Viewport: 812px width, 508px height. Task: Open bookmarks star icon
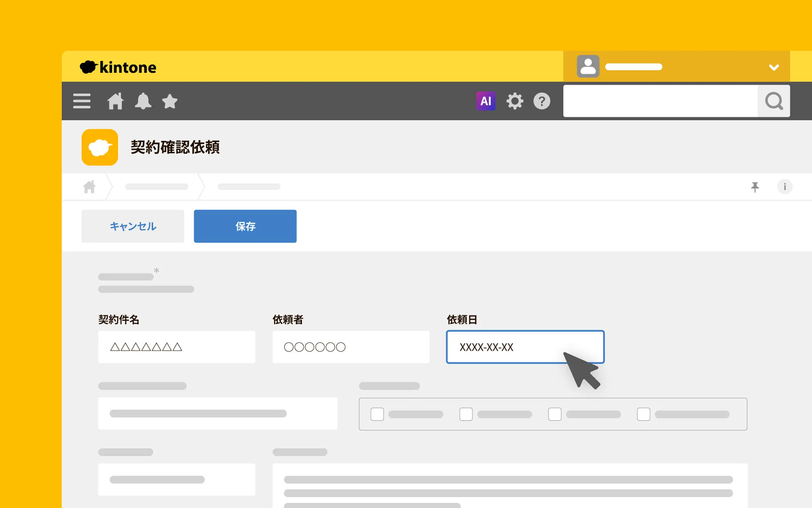[170, 101]
